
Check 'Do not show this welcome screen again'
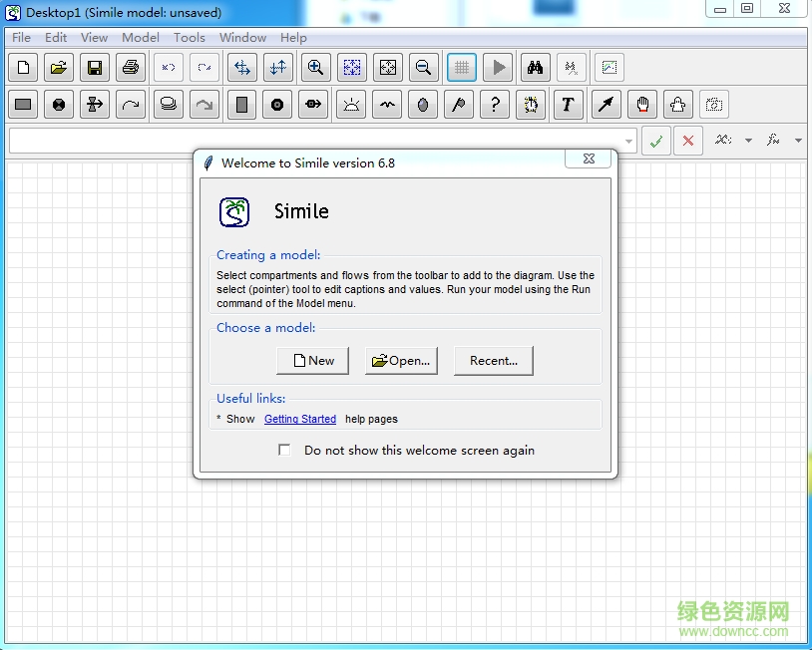click(x=285, y=451)
